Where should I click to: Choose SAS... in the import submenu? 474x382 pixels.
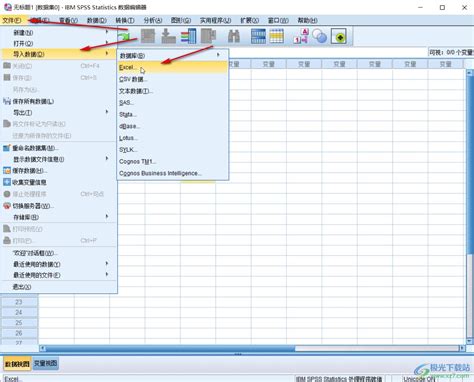click(x=172, y=103)
